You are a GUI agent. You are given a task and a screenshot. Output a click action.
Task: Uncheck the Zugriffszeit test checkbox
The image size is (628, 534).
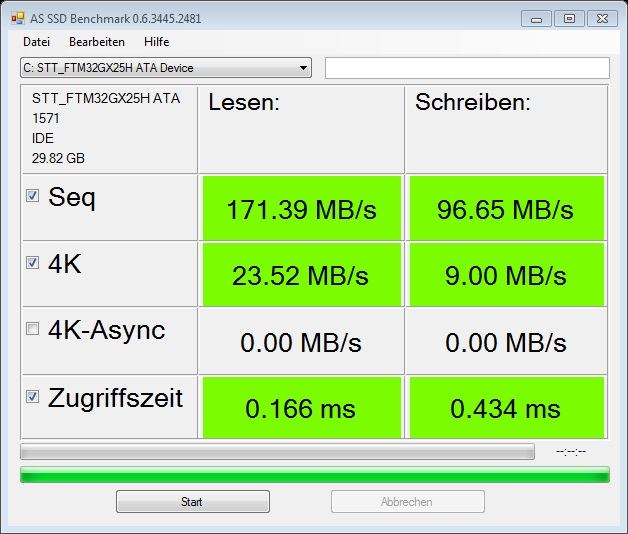pos(32,397)
